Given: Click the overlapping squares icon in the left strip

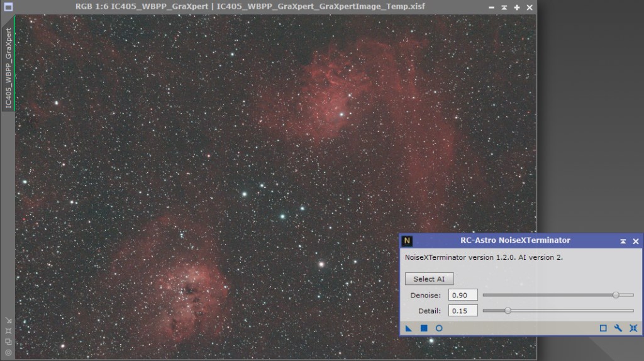Looking at the screenshot, I should tap(8, 342).
